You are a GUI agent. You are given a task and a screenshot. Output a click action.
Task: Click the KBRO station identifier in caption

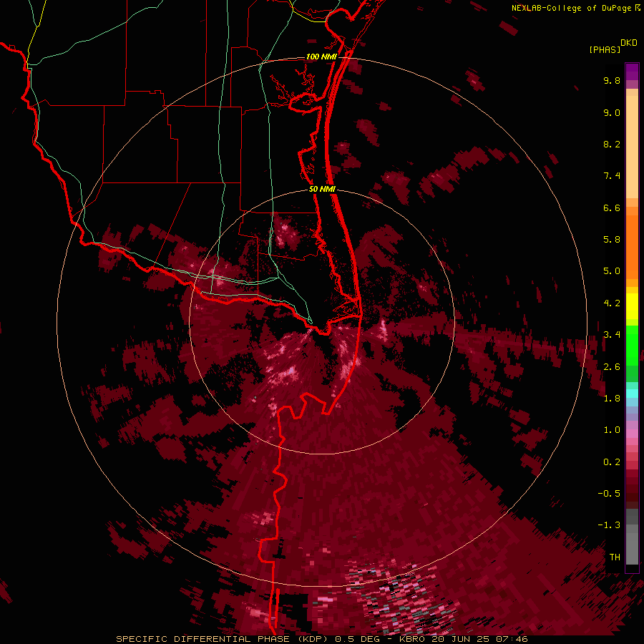pos(412,639)
